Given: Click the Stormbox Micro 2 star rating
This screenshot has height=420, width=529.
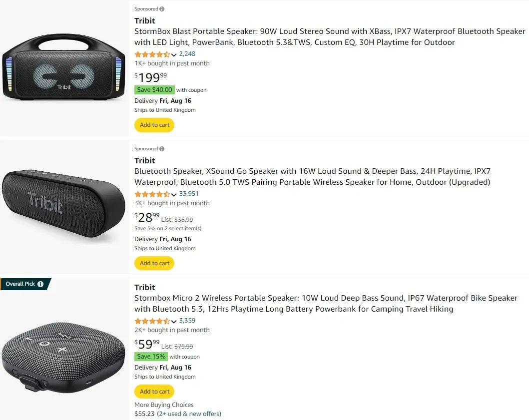Looking at the screenshot, I should point(152,321).
